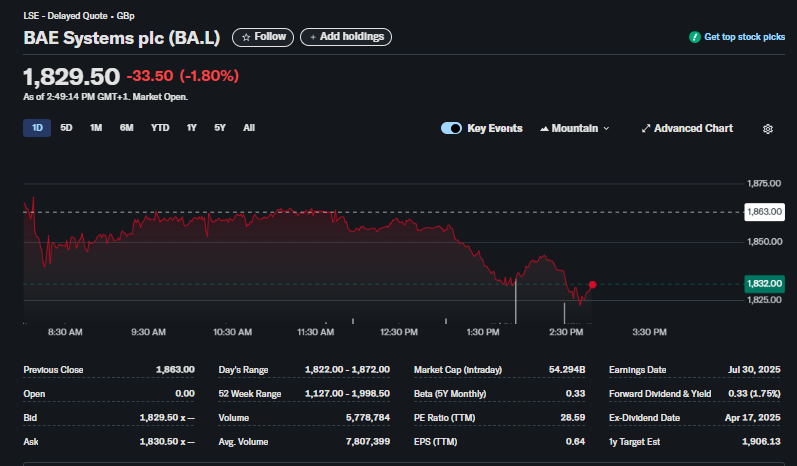Viewport: 797px width, 466px height.
Task: Open the Mountain chart type dropdown
Action: (x=574, y=129)
